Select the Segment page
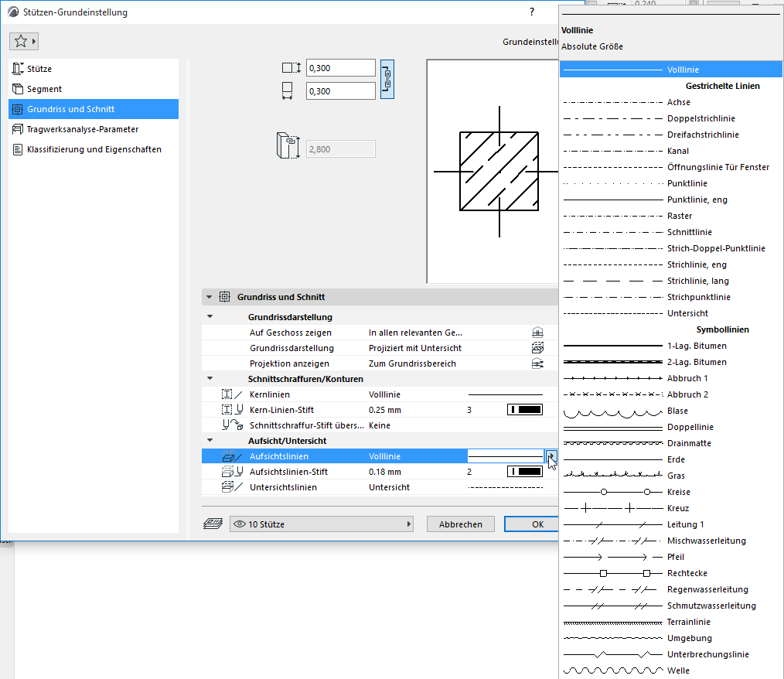The image size is (784, 679). 94,89
